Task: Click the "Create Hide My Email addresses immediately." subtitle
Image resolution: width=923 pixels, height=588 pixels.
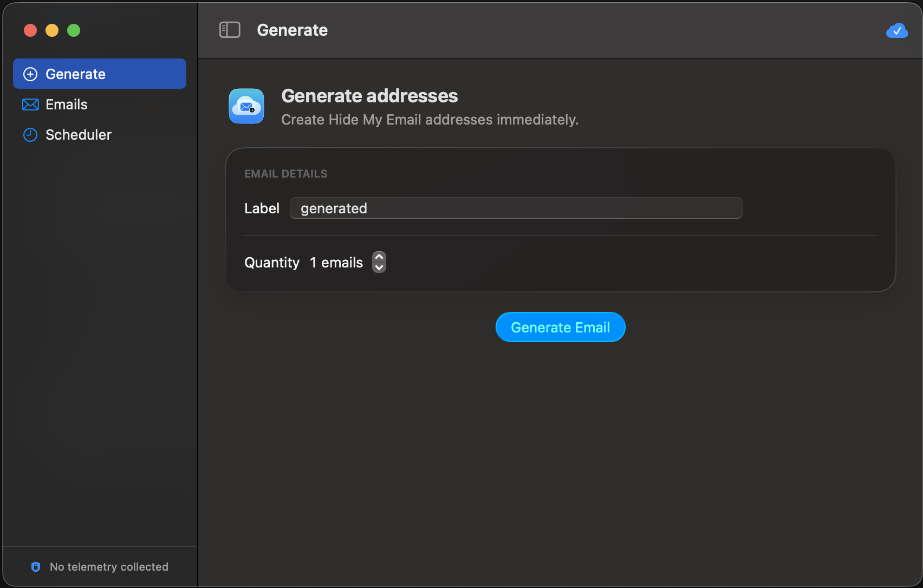Action: [430, 120]
